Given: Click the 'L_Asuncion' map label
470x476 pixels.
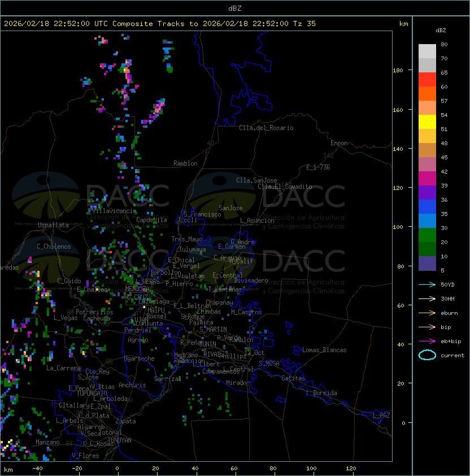Looking at the screenshot, I should 257,220.
